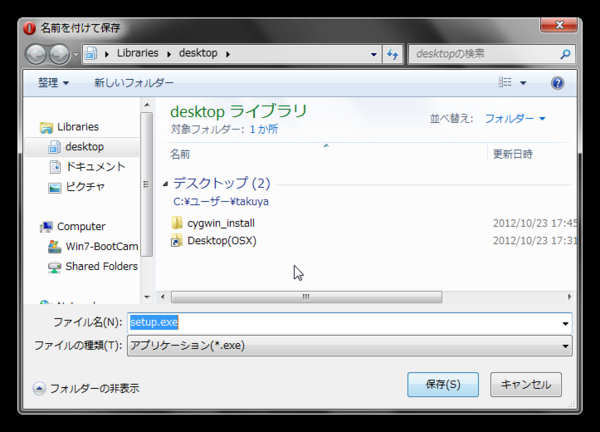Image resolution: width=600 pixels, height=432 pixels.
Task: Select Shared Folders in navigation pane
Action: click(101, 266)
